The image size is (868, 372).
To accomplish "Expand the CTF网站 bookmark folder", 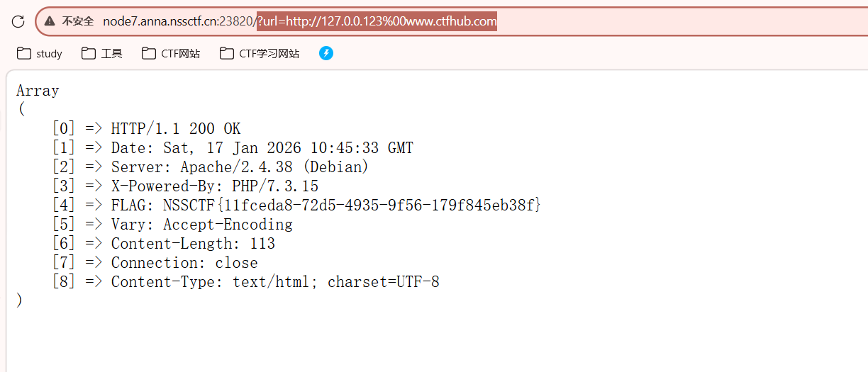I will 171,53.
